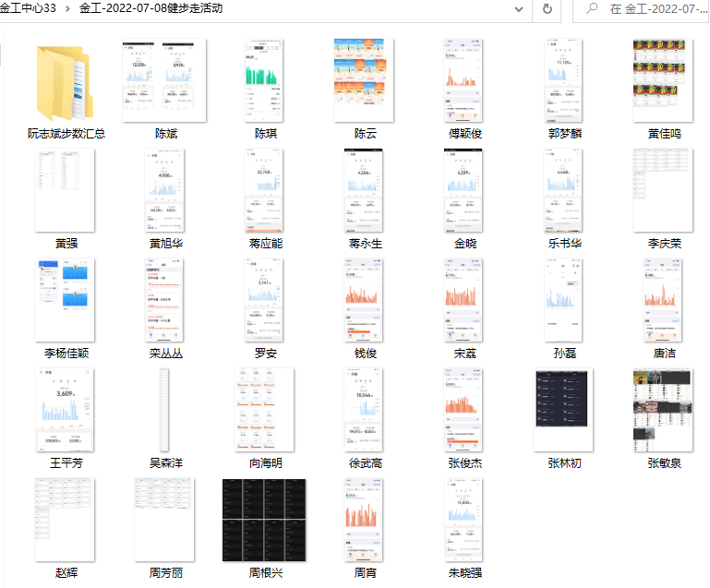This screenshot has width=710, height=588.
Task: Select the tall narrow 吴森洋 image
Action: tap(165, 410)
